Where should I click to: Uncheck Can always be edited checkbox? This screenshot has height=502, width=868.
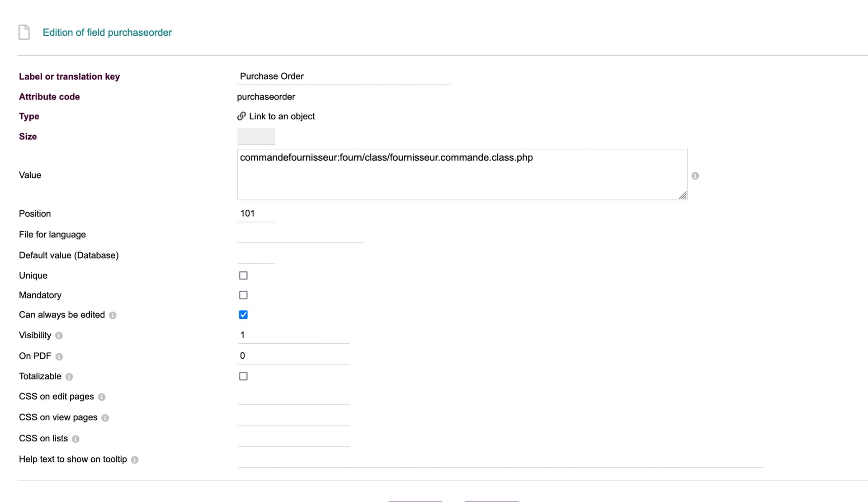point(243,315)
